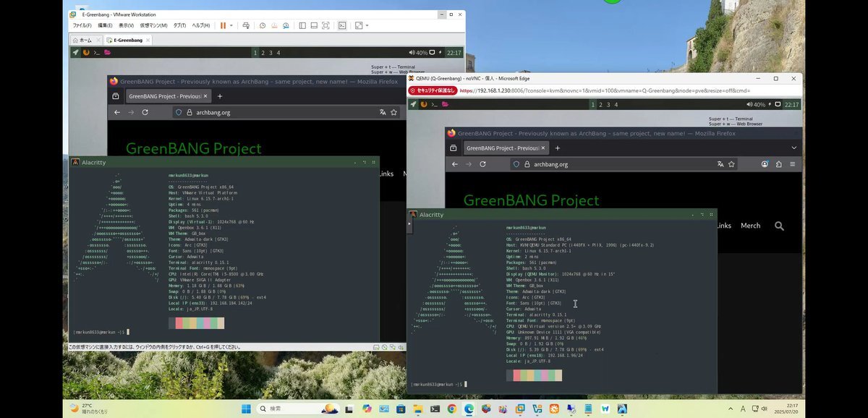The width and height of the screenshot is (868, 418).
Task: Expand the list all tabs chevron in QEMU guest Firefox
Action: (793, 148)
